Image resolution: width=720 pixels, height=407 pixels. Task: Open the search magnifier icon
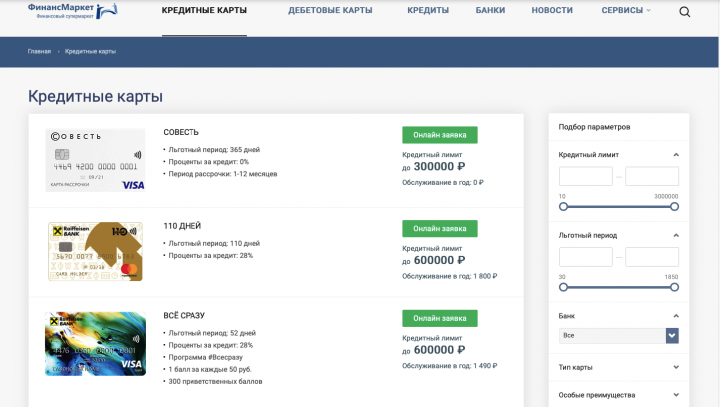tap(684, 12)
